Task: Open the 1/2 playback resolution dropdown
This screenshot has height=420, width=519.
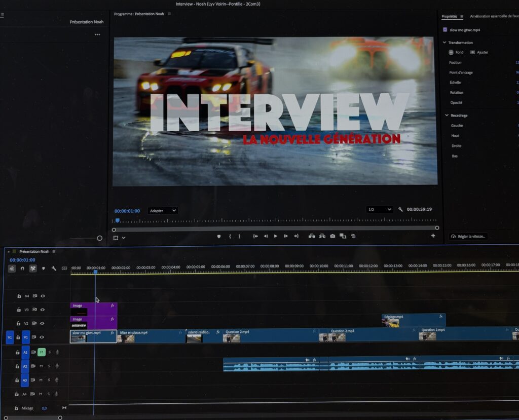Action: (x=380, y=210)
